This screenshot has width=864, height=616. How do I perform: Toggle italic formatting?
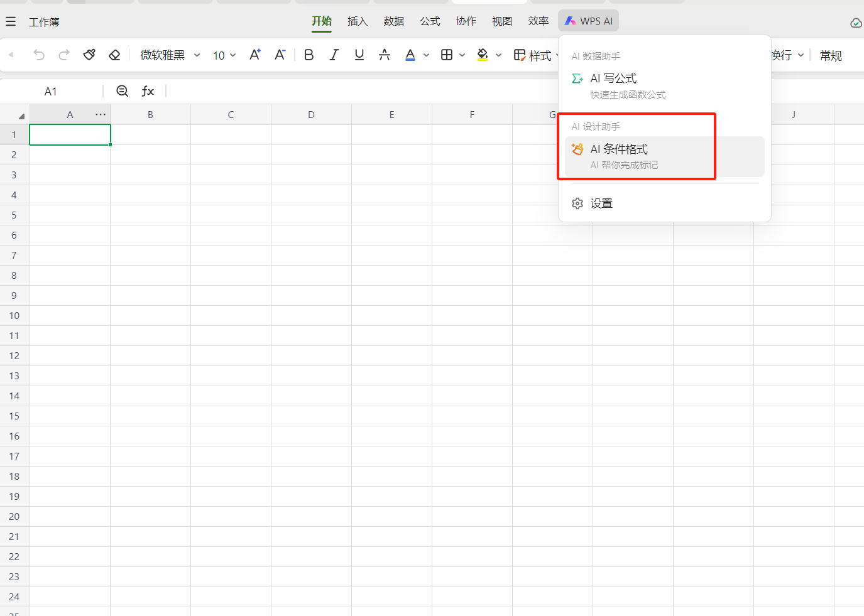[334, 55]
